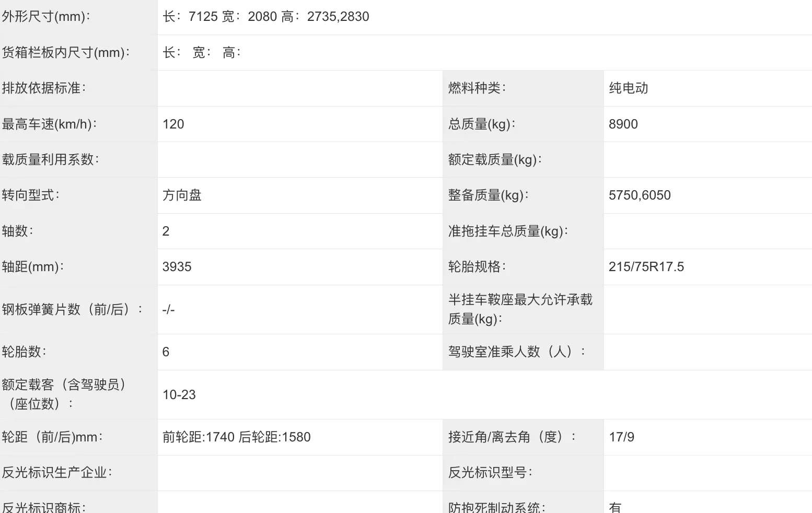Image resolution: width=812 pixels, height=513 pixels.
Task: Click the 轴距 value 3935
Action: 177,267
